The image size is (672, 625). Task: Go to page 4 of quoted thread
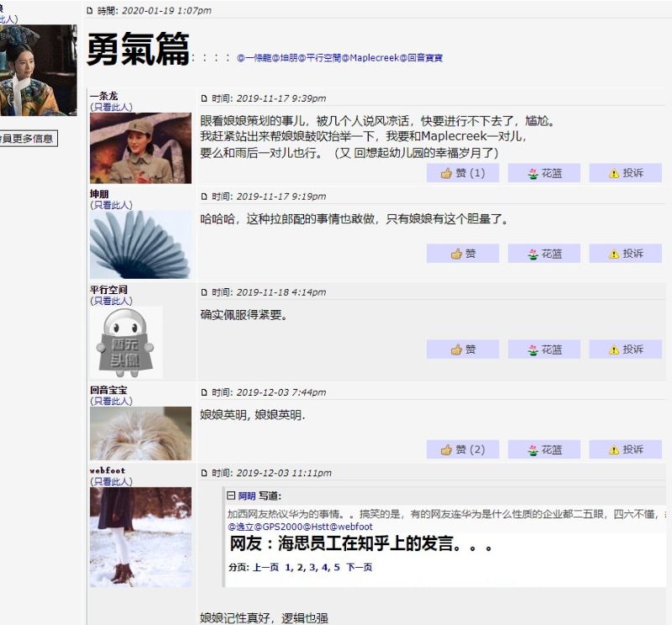(x=324, y=567)
